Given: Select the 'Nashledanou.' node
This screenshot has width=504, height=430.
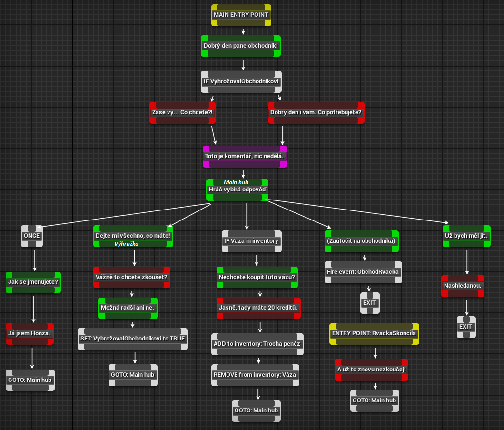Looking at the screenshot, I should (463, 286).
